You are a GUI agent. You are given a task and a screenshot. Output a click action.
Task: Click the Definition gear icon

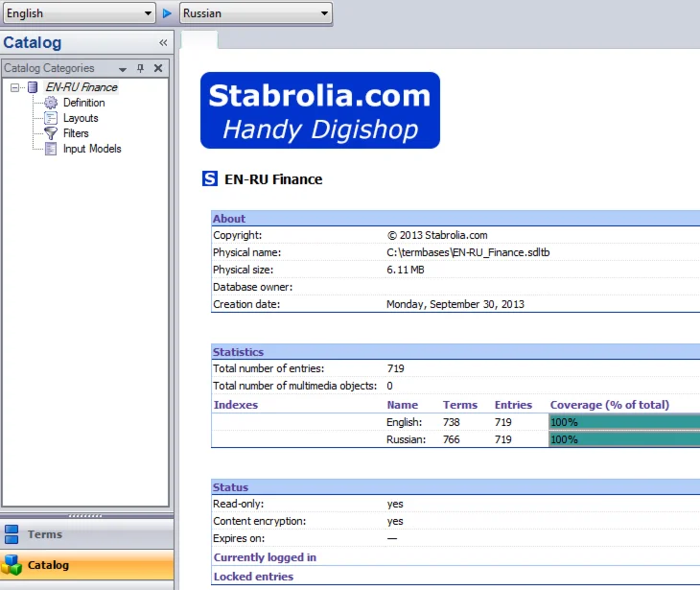51,103
